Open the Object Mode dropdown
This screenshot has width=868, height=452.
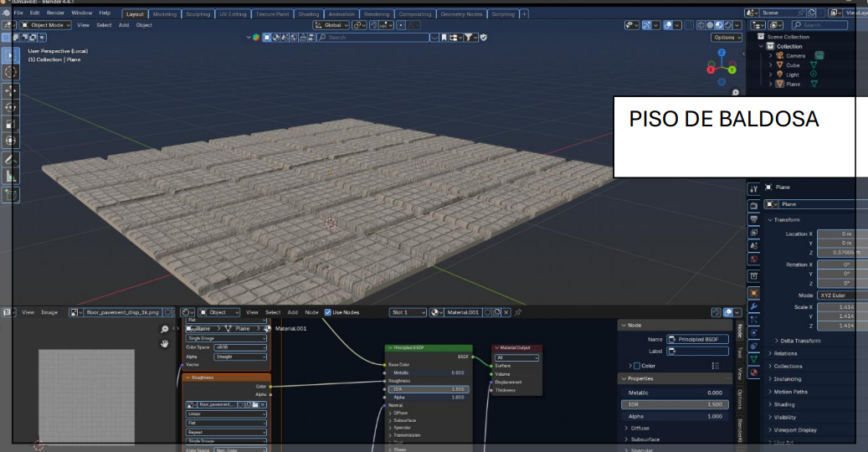click(46, 25)
